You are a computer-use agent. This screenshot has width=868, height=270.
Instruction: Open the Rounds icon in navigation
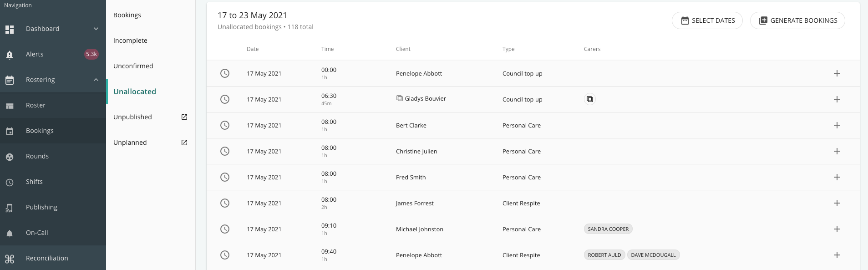(10, 157)
